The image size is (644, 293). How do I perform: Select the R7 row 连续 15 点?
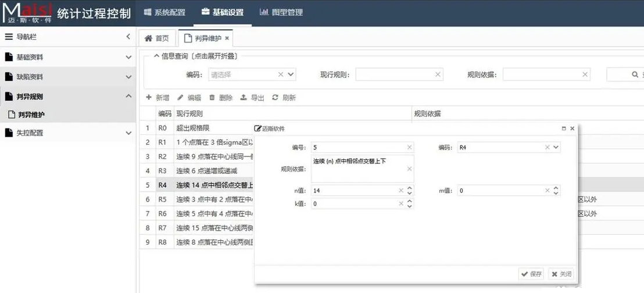[197, 228]
